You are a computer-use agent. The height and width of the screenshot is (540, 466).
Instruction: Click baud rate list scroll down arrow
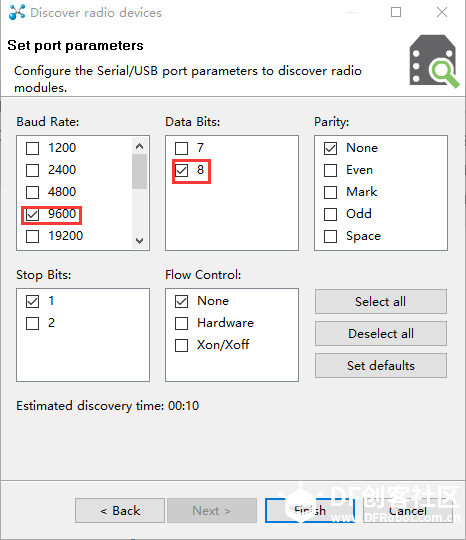pyautogui.click(x=139, y=240)
